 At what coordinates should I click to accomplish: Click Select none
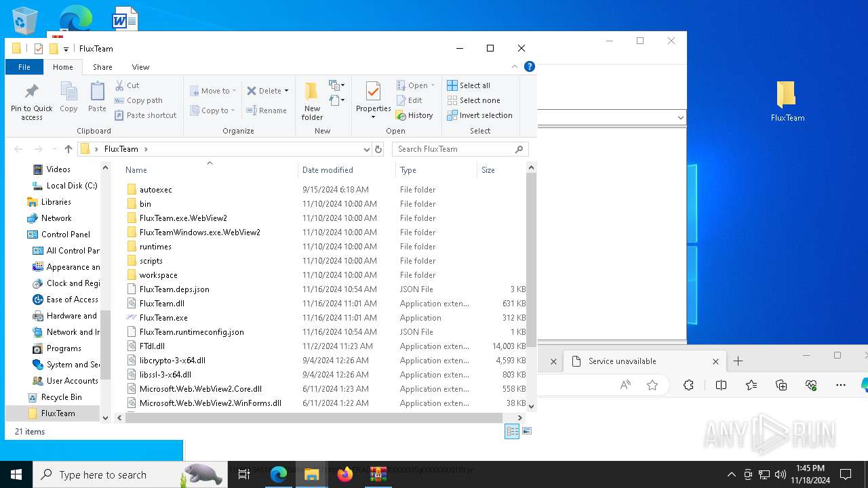coord(473,100)
